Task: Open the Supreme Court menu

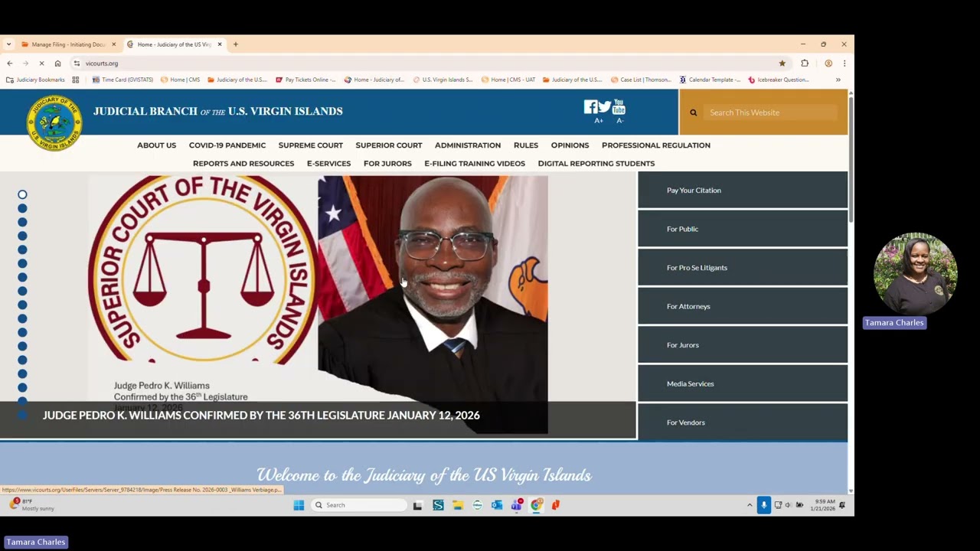Action: coord(310,145)
